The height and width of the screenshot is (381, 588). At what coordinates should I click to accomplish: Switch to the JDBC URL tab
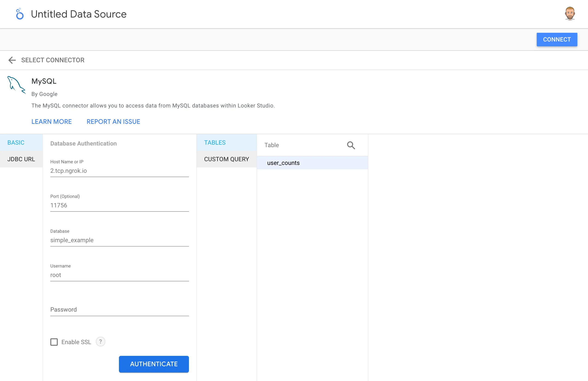[x=21, y=159]
